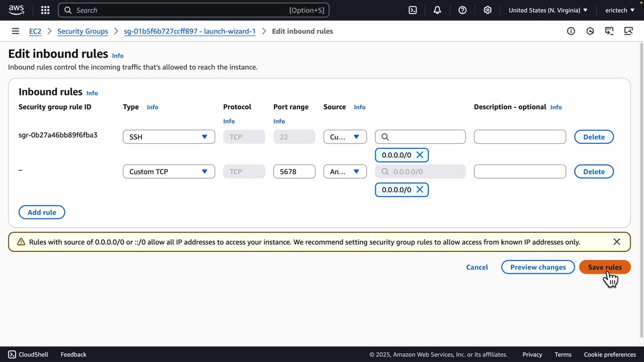Click the Preview changes button
This screenshot has width=644, height=362.
tap(538, 267)
